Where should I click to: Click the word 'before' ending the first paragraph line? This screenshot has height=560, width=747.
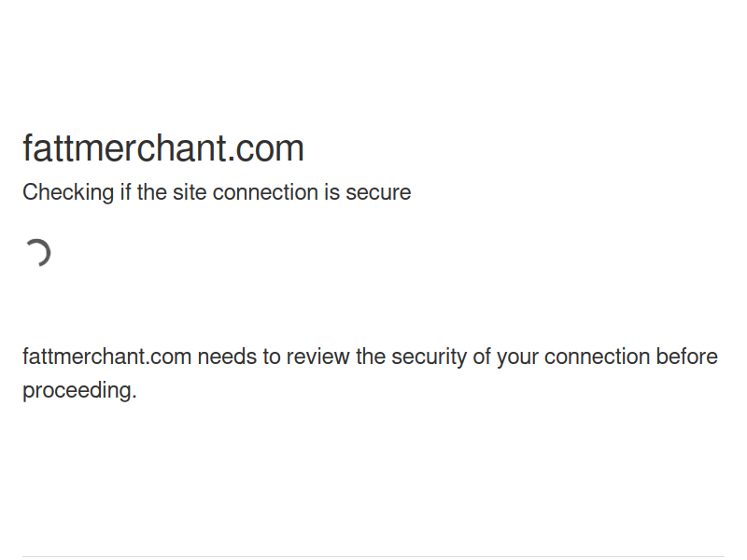[686, 357]
